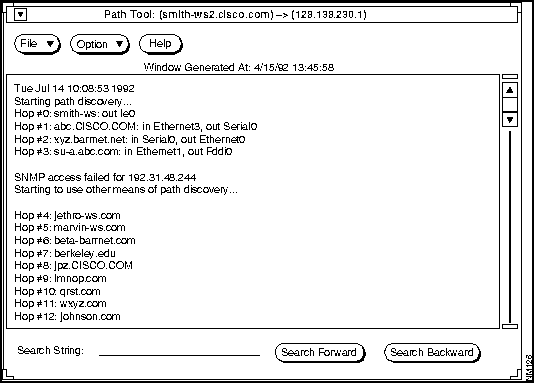The height and width of the screenshot is (383, 534).
Task: Select the Hop #6 beta-barrnet.com line
Action: click(x=75, y=241)
